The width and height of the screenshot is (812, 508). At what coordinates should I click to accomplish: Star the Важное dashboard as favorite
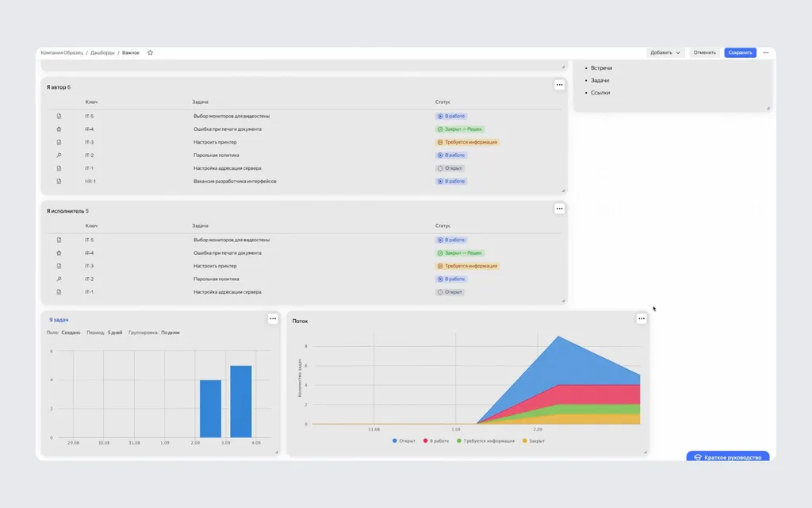[x=150, y=52]
